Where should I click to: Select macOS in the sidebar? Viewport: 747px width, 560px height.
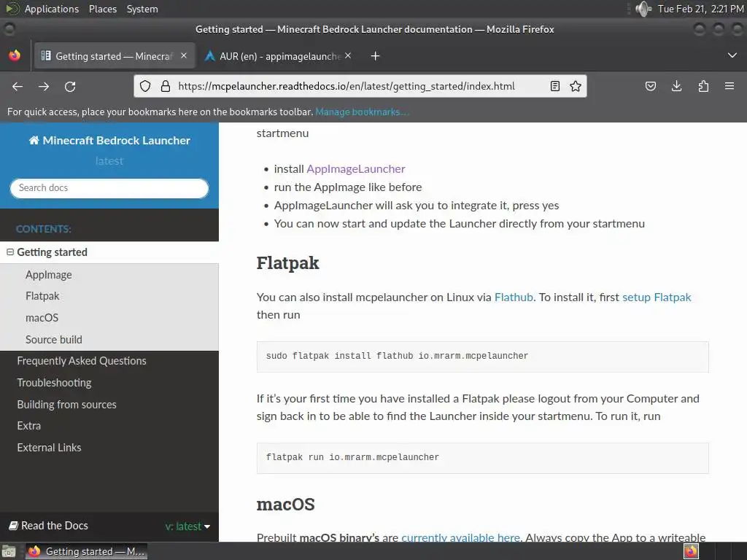[42, 318]
